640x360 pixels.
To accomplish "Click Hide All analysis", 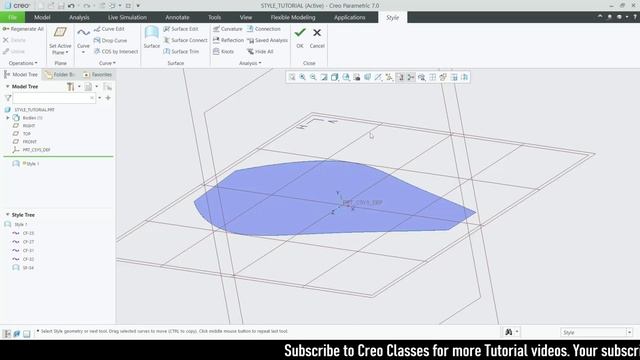I will tap(260, 51).
